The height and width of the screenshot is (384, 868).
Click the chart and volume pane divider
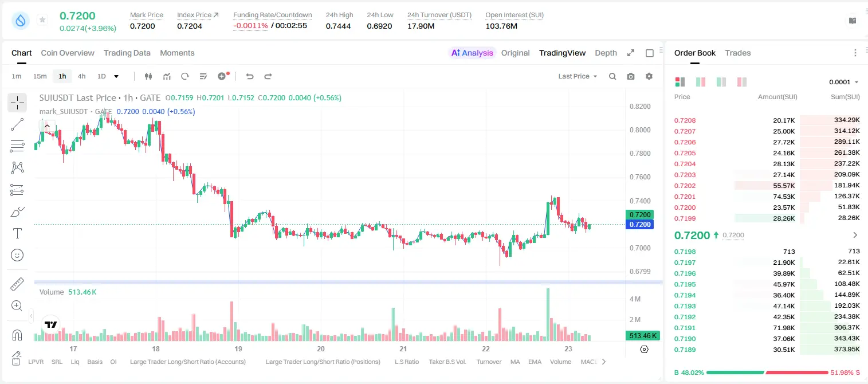(348, 282)
